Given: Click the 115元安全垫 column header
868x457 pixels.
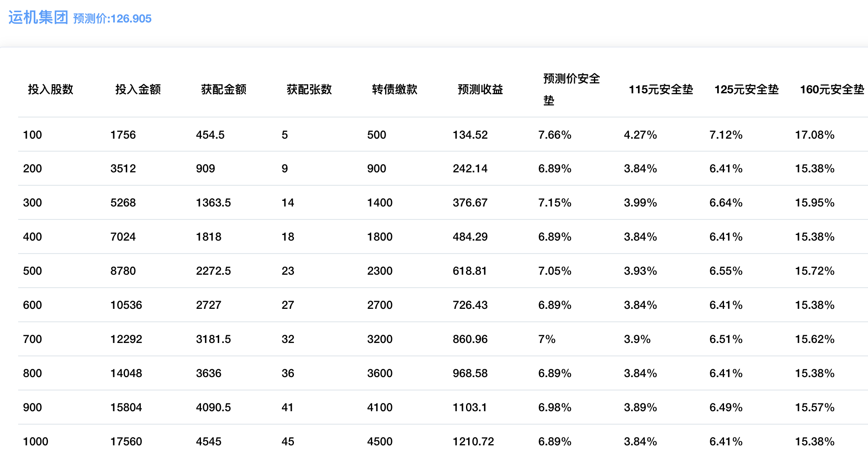Looking at the screenshot, I should pos(661,89).
